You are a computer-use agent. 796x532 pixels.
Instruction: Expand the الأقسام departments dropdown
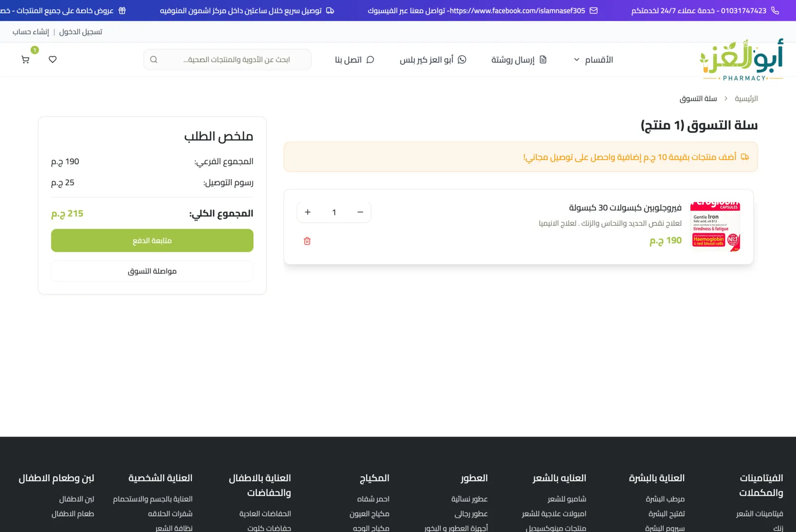tap(593, 60)
